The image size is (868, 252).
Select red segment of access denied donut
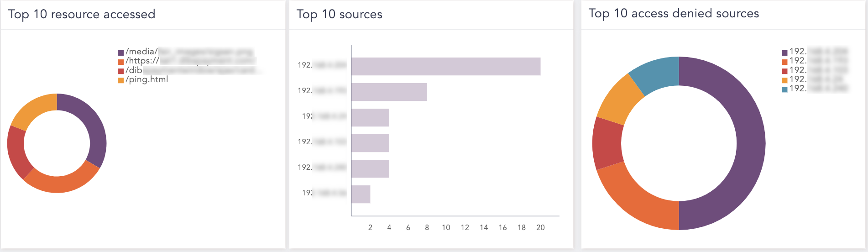coord(607,144)
